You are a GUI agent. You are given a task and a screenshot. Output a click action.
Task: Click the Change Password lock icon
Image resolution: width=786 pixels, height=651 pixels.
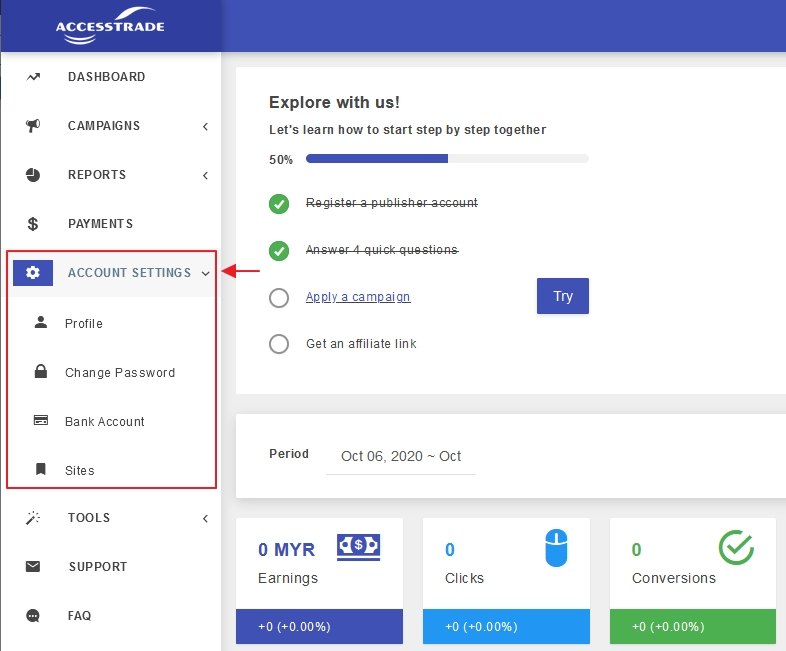click(41, 371)
